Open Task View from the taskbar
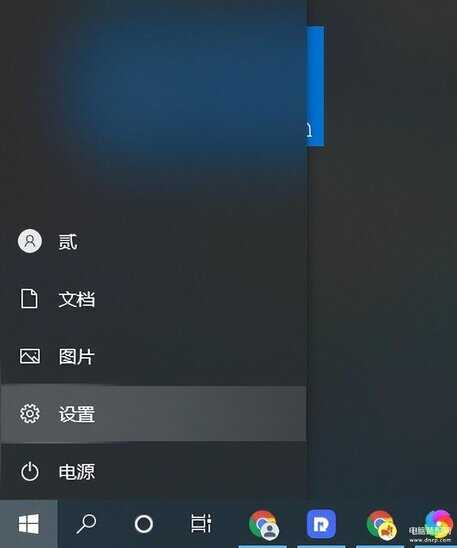Viewport: 457px width, 548px height. [x=201, y=523]
